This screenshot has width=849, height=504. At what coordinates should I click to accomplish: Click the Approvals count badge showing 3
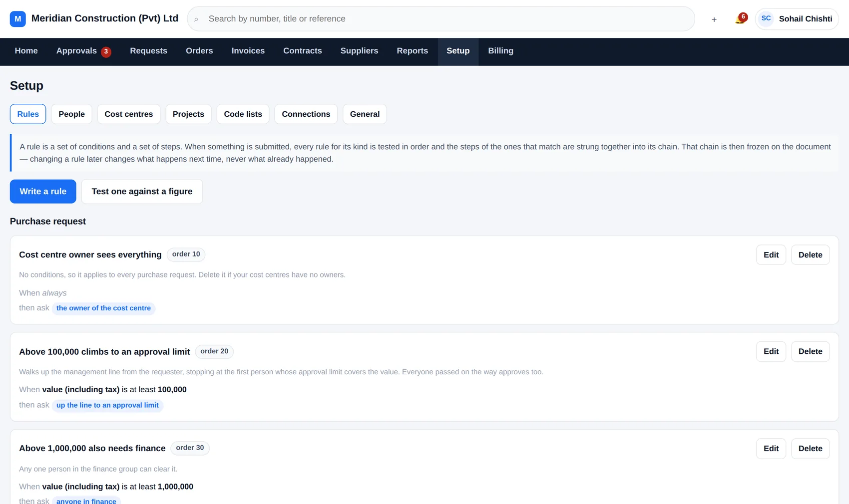106,51
